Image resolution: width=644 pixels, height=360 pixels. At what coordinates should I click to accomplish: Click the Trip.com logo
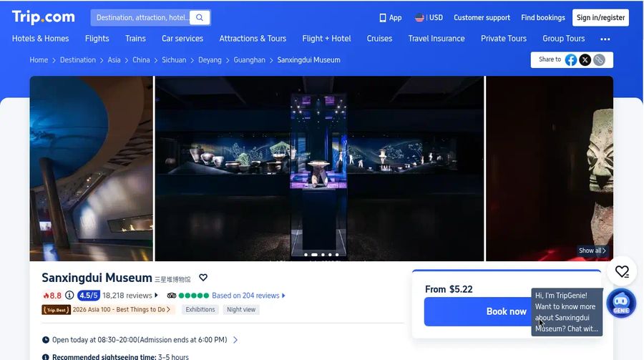pyautogui.click(x=44, y=17)
